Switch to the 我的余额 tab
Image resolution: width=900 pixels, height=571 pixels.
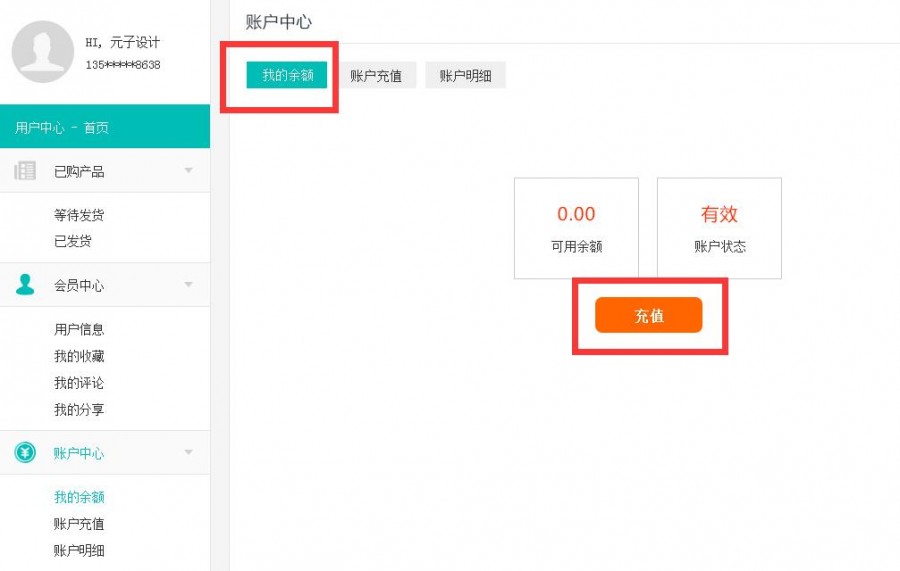point(287,75)
